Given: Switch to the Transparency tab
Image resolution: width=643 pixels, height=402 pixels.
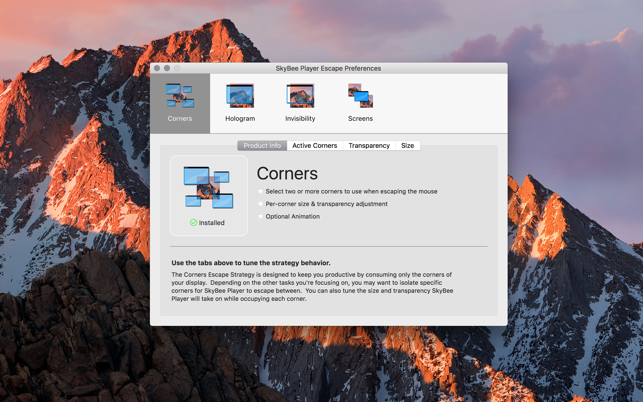Looking at the screenshot, I should point(369,146).
